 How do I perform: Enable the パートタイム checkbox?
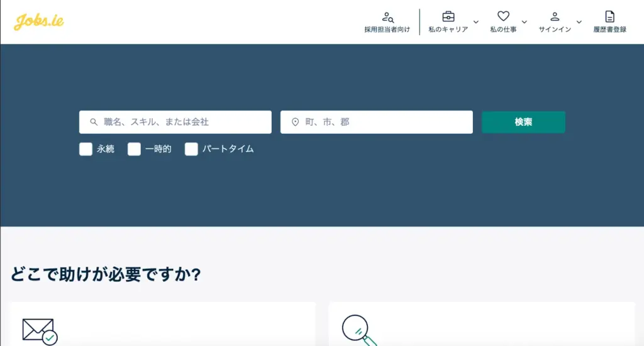[191, 149]
